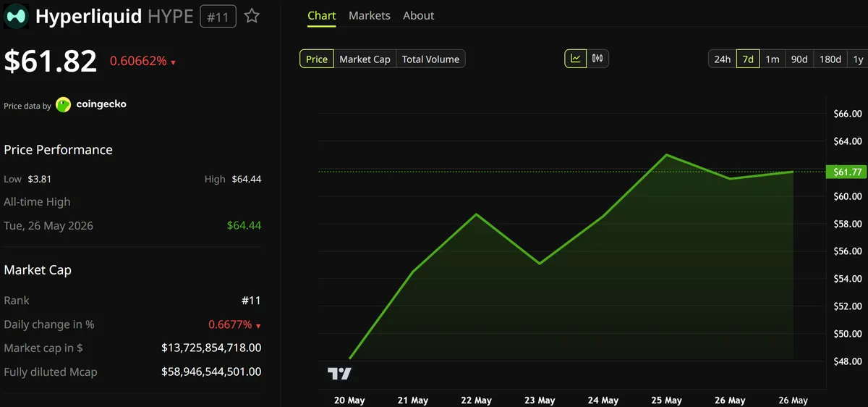Viewport: 868px width, 407px height.
Task: Set chart range to 90d
Action: (799, 59)
